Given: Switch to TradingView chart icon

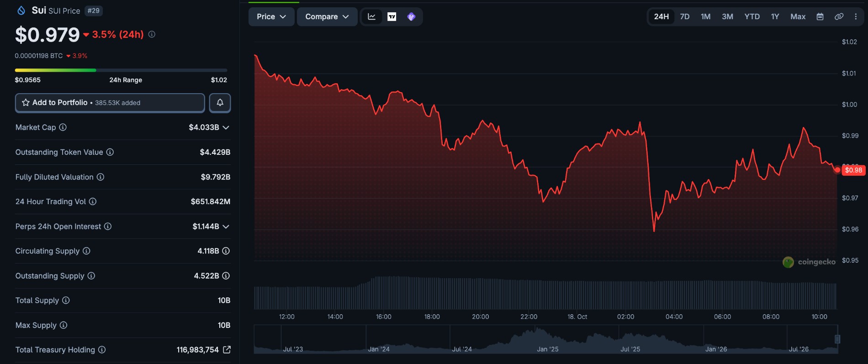Looking at the screenshot, I should coord(392,16).
